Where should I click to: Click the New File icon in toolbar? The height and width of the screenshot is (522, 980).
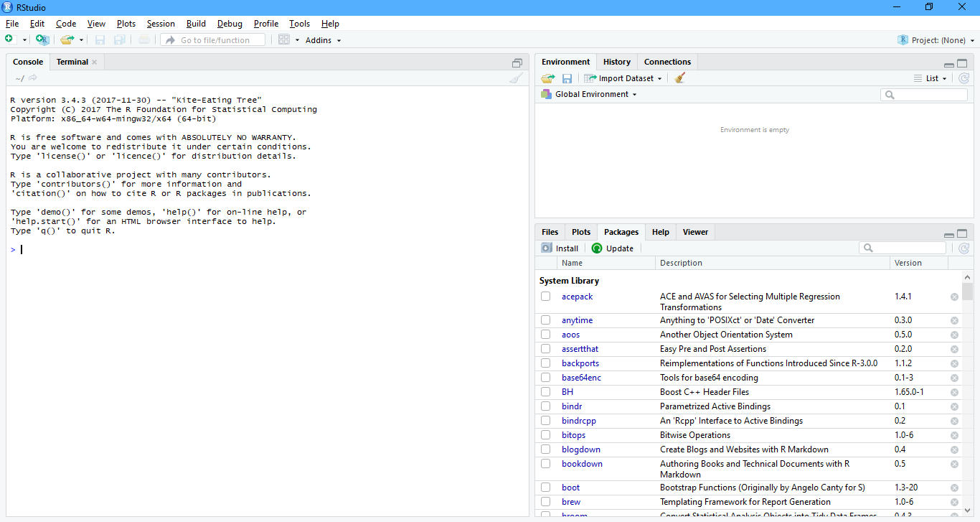[9, 39]
